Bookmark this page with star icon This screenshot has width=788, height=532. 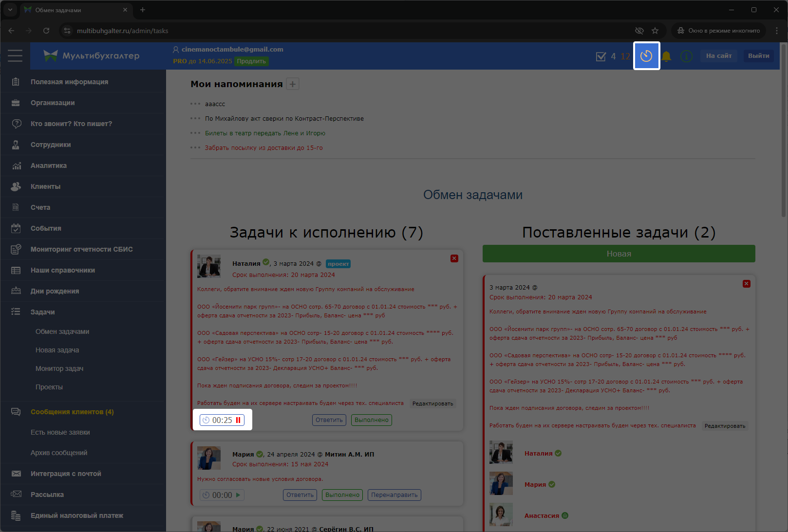click(x=655, y=31)
